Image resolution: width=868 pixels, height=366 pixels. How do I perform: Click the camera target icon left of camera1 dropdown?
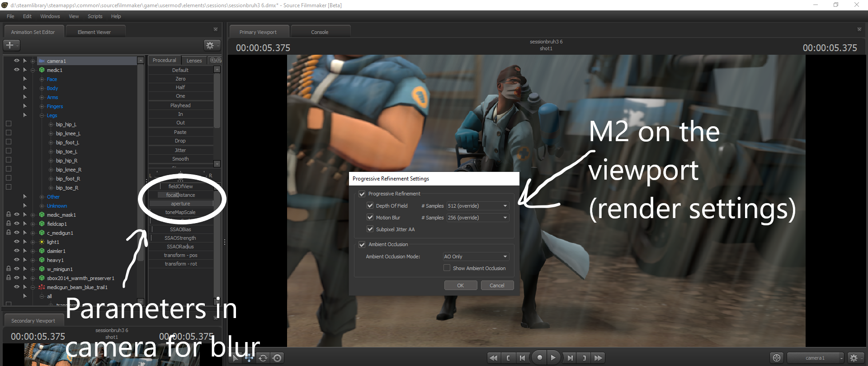pos(777,358)
